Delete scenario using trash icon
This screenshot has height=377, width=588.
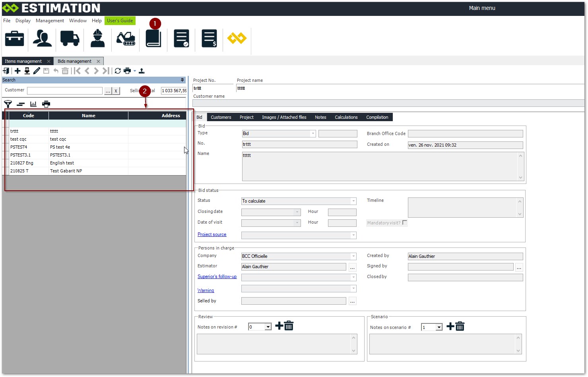460,327
